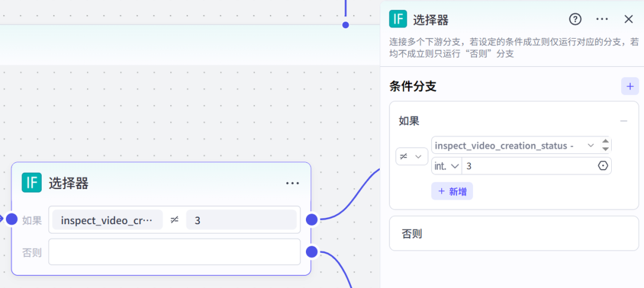Remove the 如果 branch with minus icon
This screenshot has height=288, width=644.
(x=624, y=121)
